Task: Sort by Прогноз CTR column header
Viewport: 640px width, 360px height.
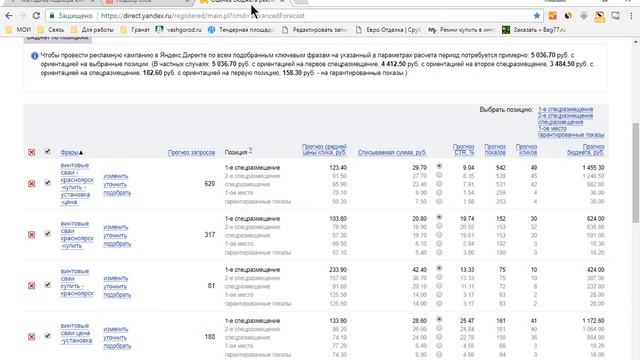Action: (x=464, y=149)
